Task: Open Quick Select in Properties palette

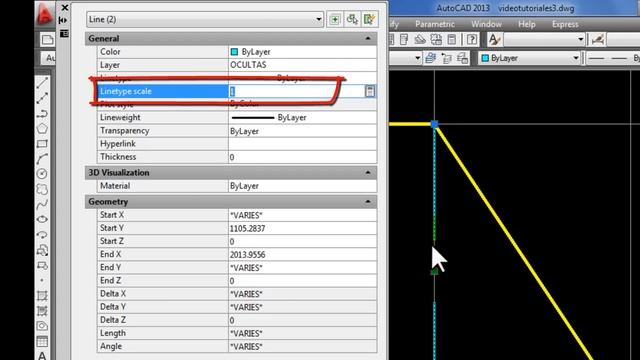Action: tap(369, 19)
